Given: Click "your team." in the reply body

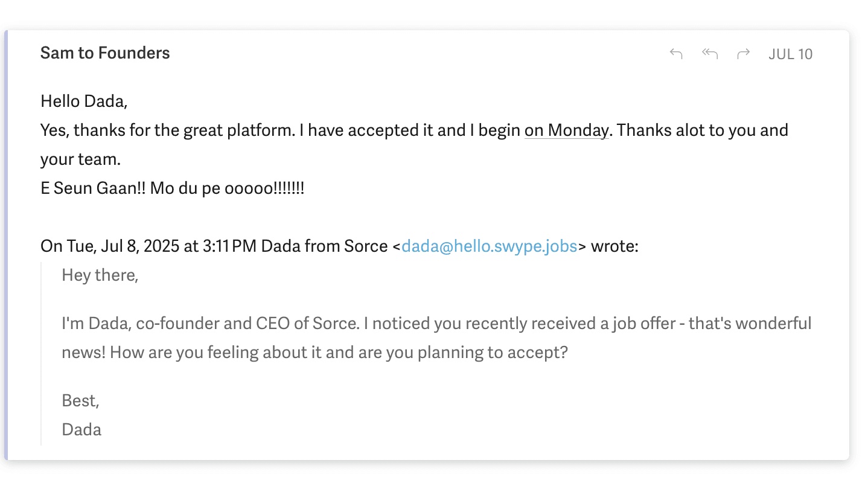Looking at the screenshot, I should click(x=80, y=159).
